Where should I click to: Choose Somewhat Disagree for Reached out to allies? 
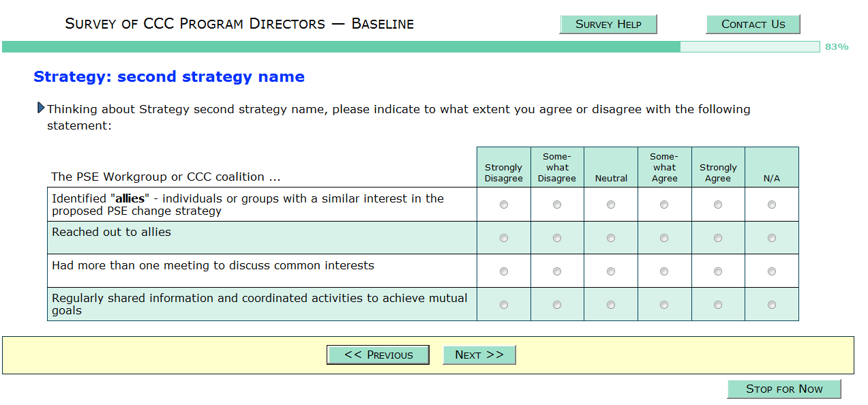(x=557, y=238)
